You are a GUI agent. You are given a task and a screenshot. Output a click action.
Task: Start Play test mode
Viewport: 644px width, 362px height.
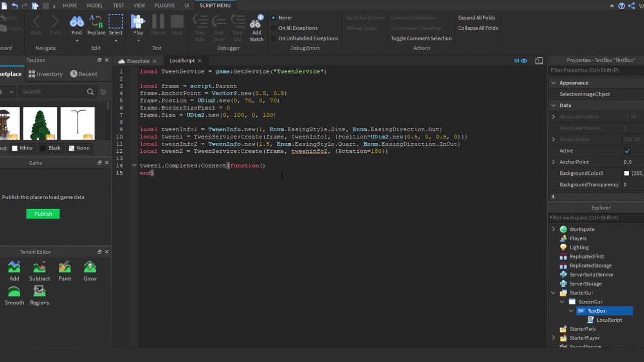click(x=138, y=26)
